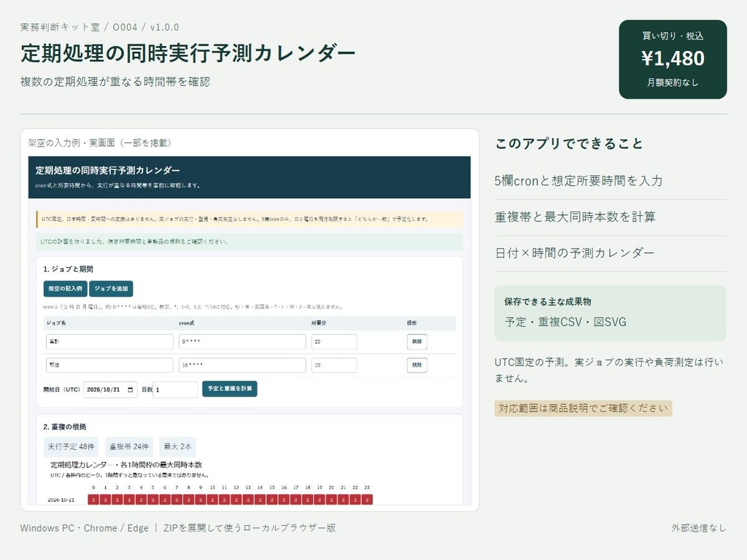Click the 所要分 field in the 0 * * * * row
Screen dimensions: 747x560
(x=334, y=341)
